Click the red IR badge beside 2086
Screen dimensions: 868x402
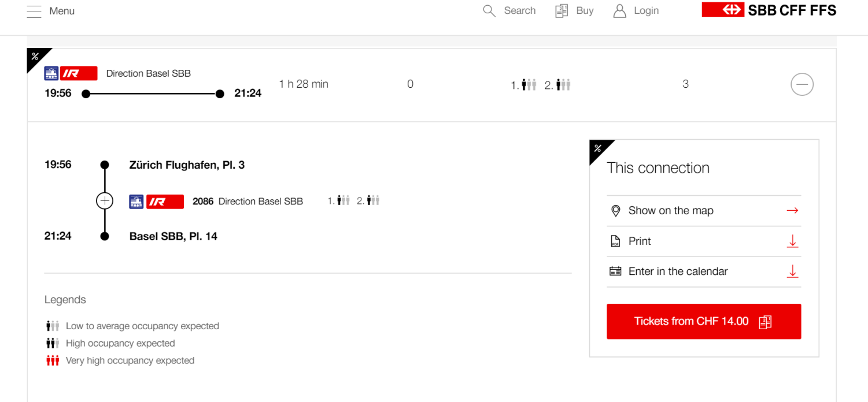[x=165, y=202]
